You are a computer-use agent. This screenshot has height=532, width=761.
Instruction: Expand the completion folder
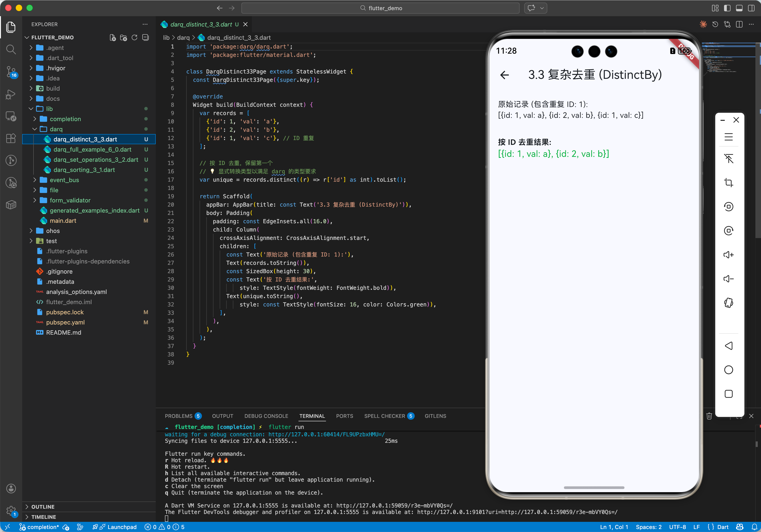click(x=65, y=119)
